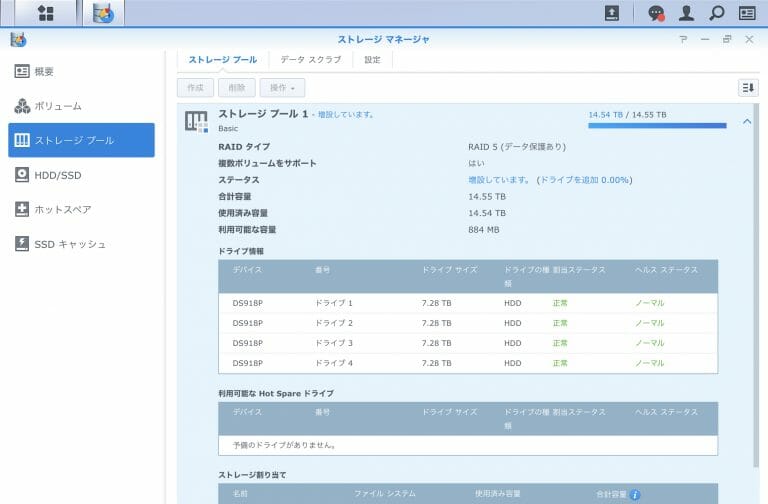Open Storage Manager help question mark
The width and height of the screenshot is (768, 504).
pos(683,39)
